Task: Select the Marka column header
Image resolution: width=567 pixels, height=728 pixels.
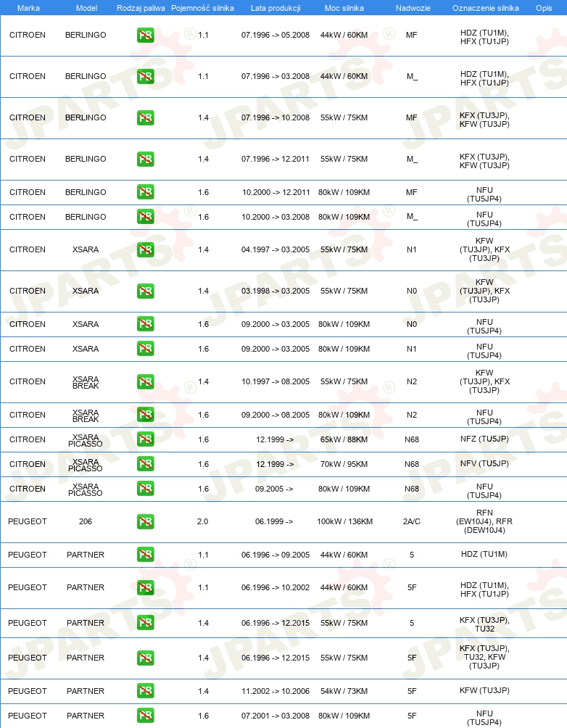Action: pos(28,8)
